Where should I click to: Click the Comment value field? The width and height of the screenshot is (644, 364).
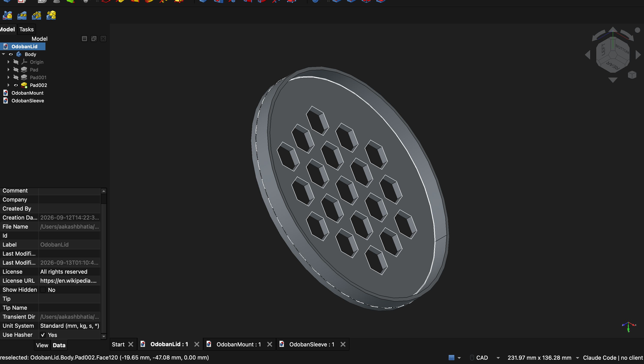[x=69, y=191]
